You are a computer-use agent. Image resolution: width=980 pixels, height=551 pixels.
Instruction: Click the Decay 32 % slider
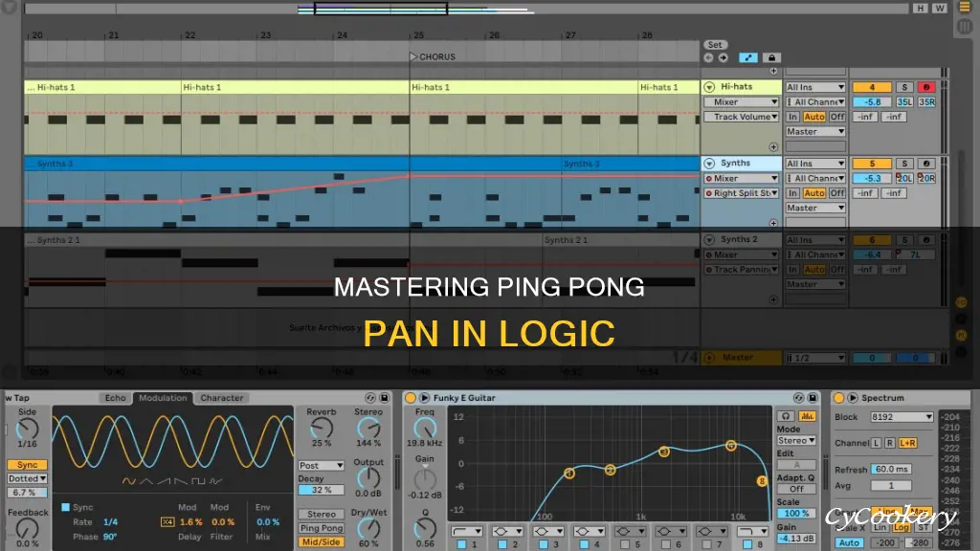[x=322, y=491]
